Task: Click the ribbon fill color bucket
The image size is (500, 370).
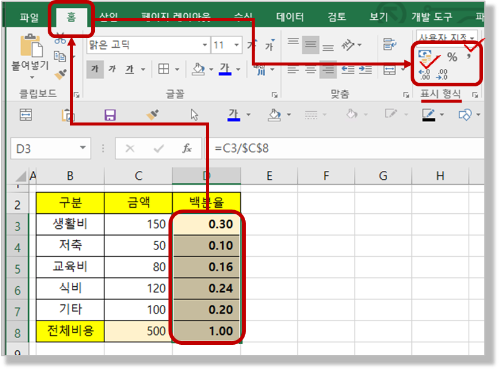Action: (x=198, y=69)
